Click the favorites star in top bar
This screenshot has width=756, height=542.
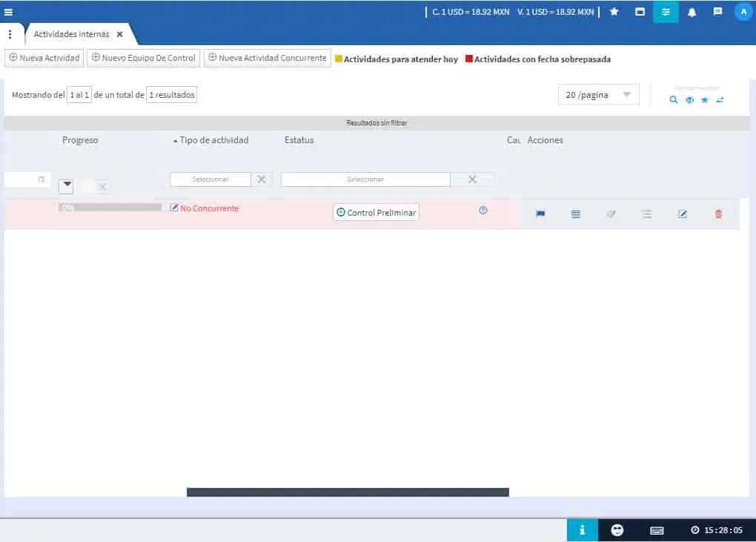(614, 12)
